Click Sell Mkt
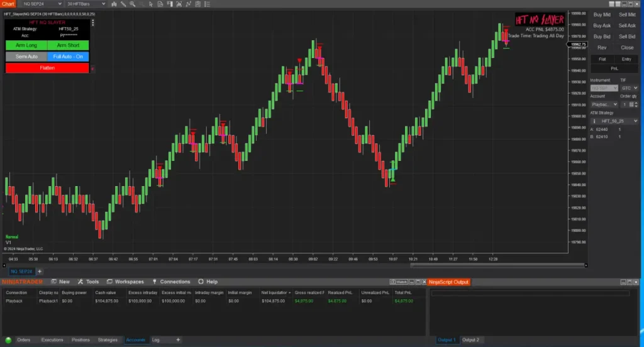This screenshot has height=347, width=644. (627, 14)
